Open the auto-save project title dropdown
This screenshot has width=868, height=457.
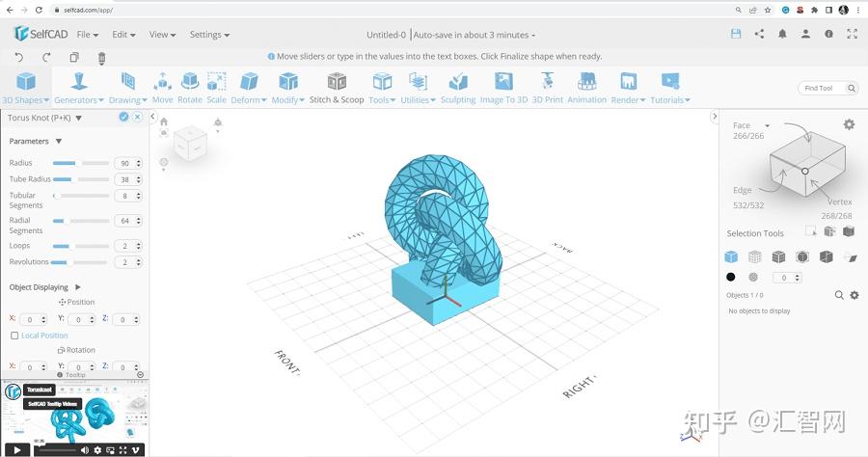475,35
